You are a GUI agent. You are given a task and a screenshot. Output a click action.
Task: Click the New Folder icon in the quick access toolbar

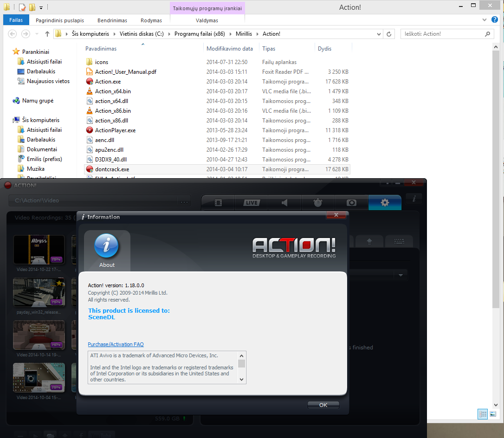click(x=32, y=7)
